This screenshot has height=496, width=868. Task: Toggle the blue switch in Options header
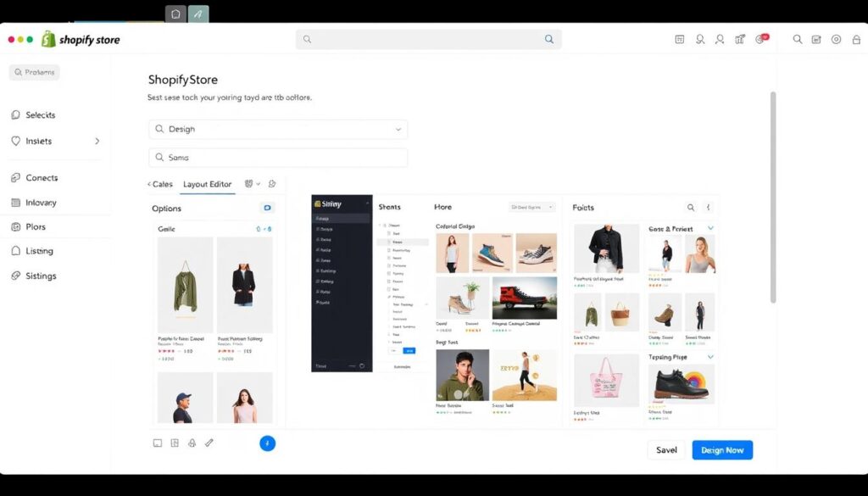267,208
